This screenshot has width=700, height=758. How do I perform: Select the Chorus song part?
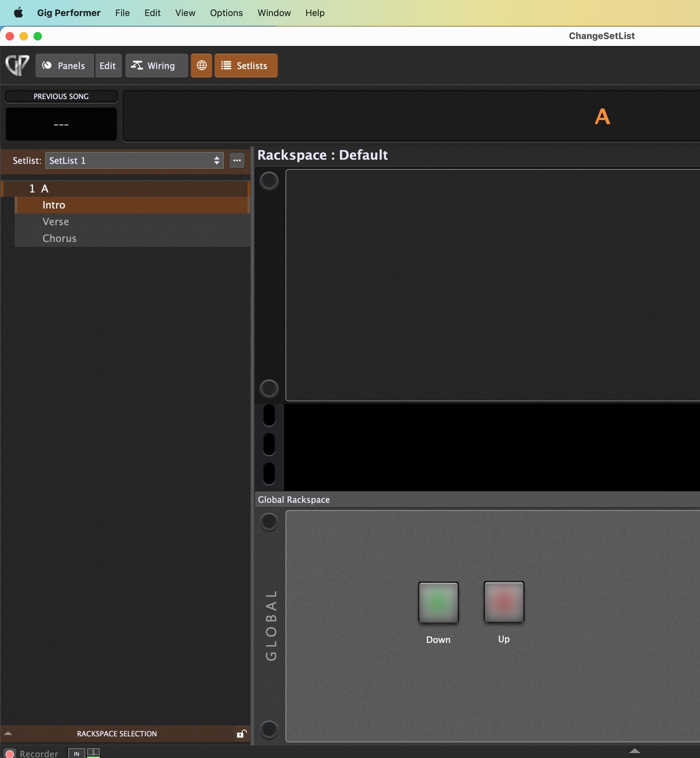coord(59,238)
